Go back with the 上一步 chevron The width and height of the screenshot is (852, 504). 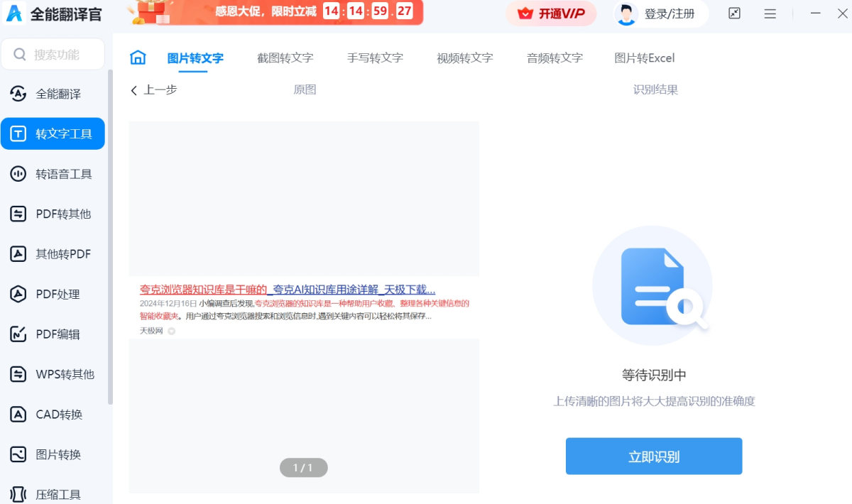tap(133, 90)
